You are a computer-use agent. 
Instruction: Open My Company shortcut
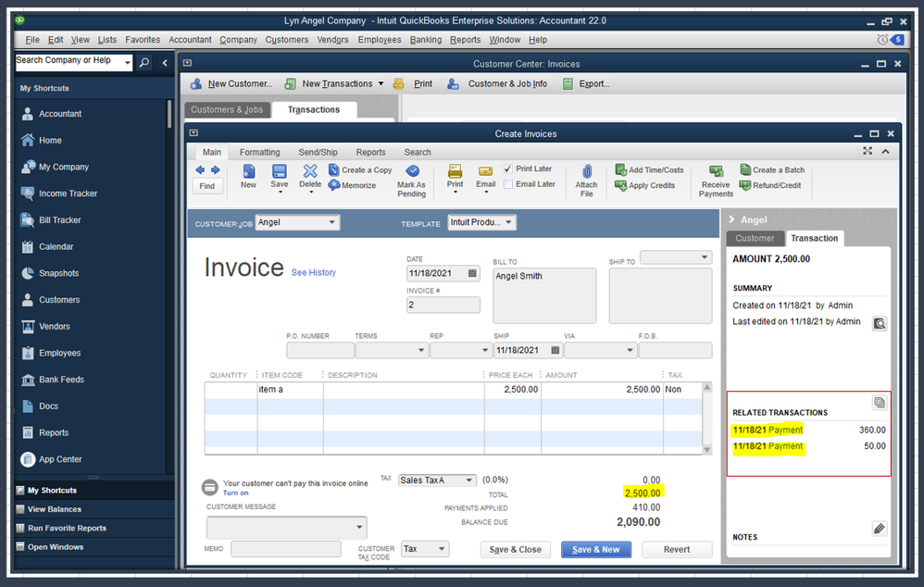pyautogui.click(x=63, y=167)
